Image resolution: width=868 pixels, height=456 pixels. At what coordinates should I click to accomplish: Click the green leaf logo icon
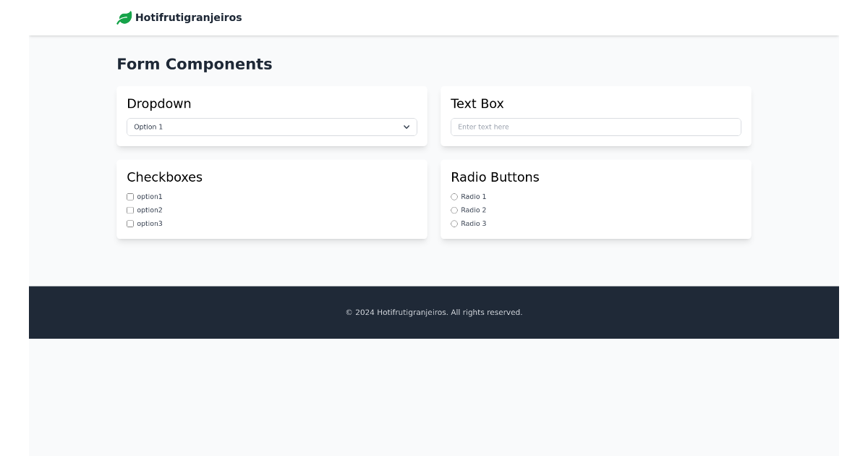(x=124, y=17)
